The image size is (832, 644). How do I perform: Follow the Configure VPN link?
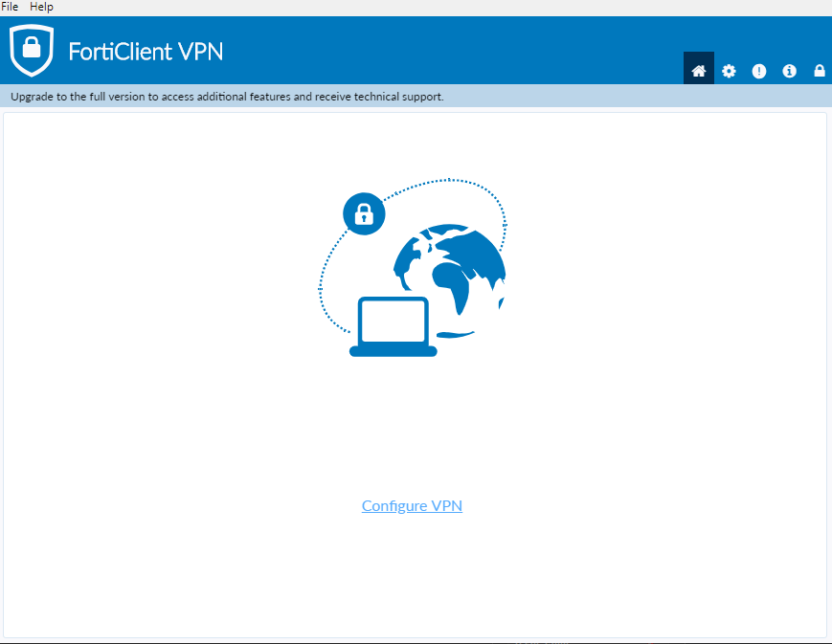[412, 505]
